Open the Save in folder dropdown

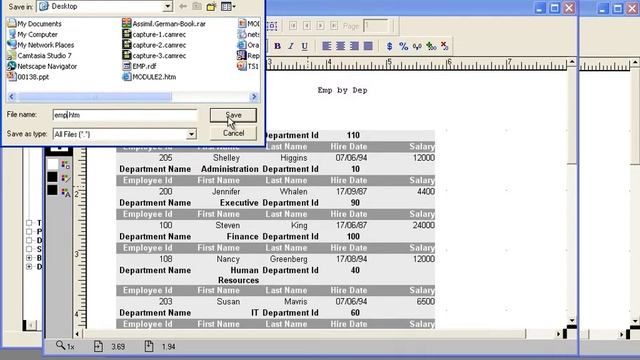pyautogui.click(x=167, y=6)
